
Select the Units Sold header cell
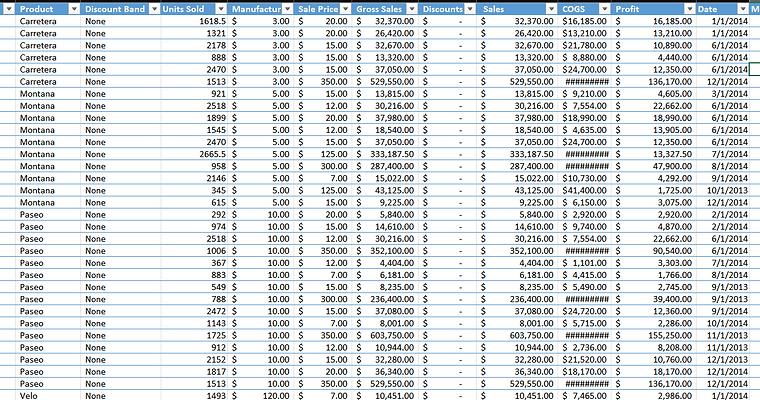click(194, 9)
